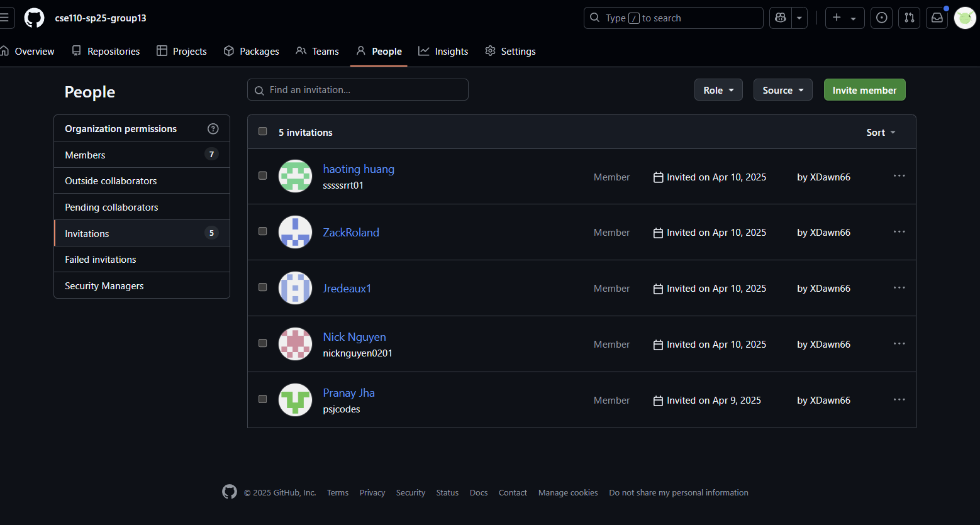980x525 pixels.
Task: Open haoting huang's profile link
Action: [x=359, y=169]
